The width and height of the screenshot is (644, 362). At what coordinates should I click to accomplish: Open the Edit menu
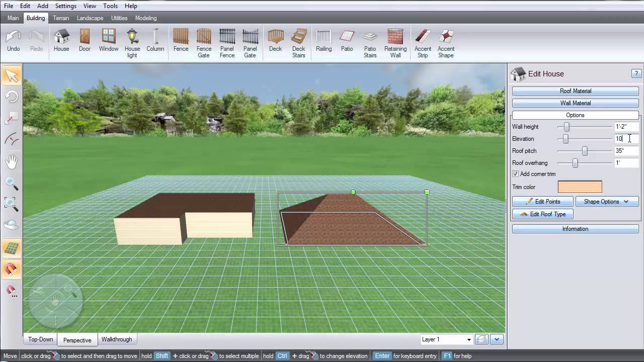tap(25, 6)
